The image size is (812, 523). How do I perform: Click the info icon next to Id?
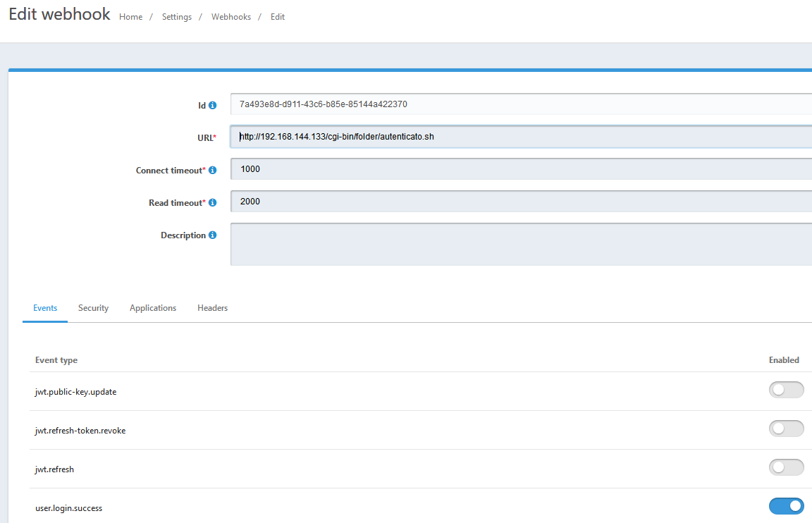[x=212, y=105]
